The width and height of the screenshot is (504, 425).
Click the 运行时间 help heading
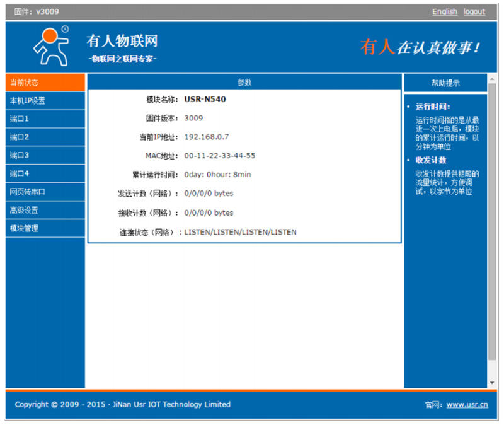coord(433,107)
